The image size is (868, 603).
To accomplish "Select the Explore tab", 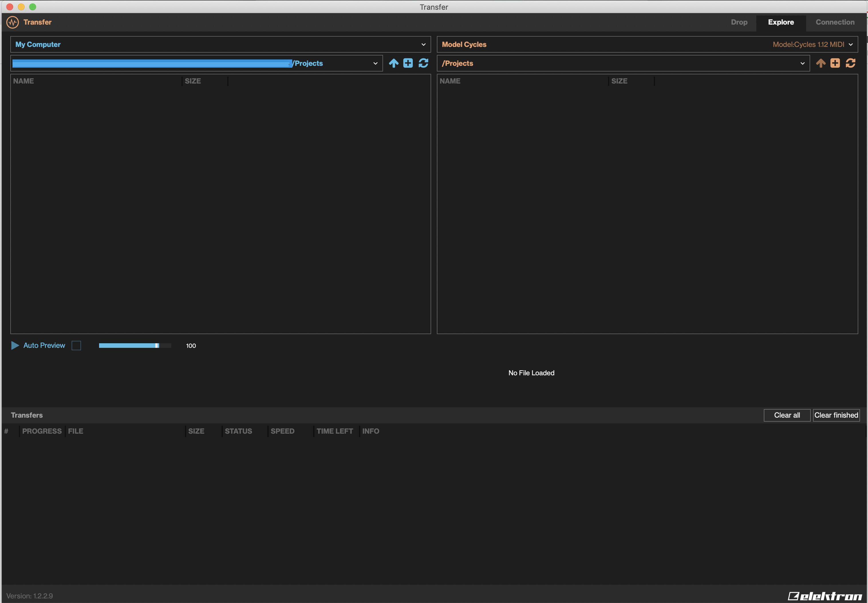I will click(781, 22).
